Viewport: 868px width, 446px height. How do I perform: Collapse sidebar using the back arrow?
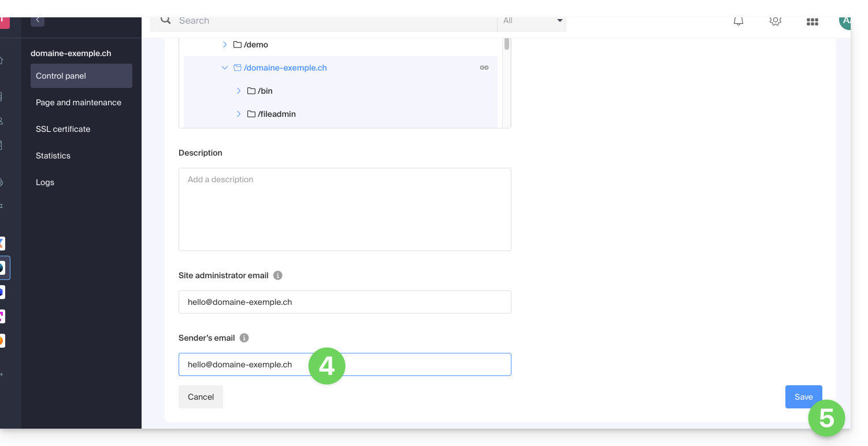click(38, 20)
